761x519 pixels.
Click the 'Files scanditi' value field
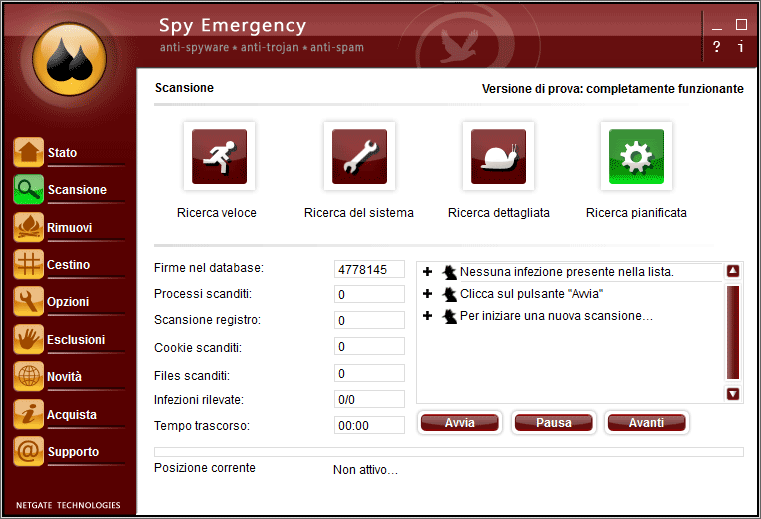click(x=369, y=373)
